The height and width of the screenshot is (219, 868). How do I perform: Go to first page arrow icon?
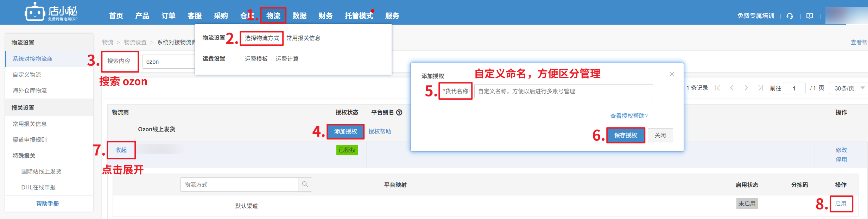click(x=717, y=88)
